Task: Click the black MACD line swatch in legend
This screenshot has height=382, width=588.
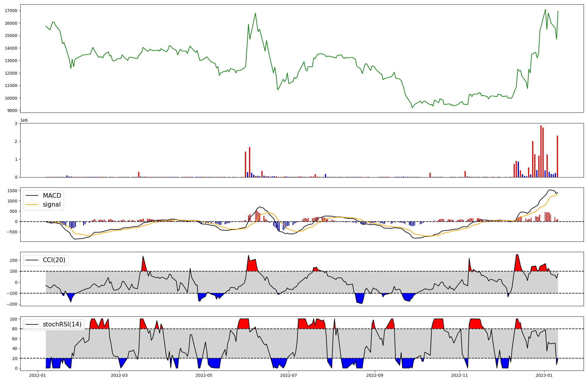Action: [32, 196]
